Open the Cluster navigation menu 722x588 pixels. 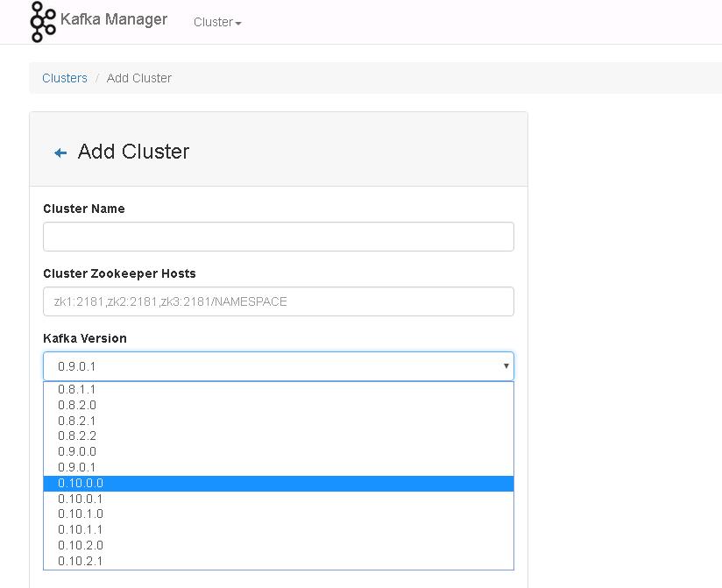pos(216,22)
